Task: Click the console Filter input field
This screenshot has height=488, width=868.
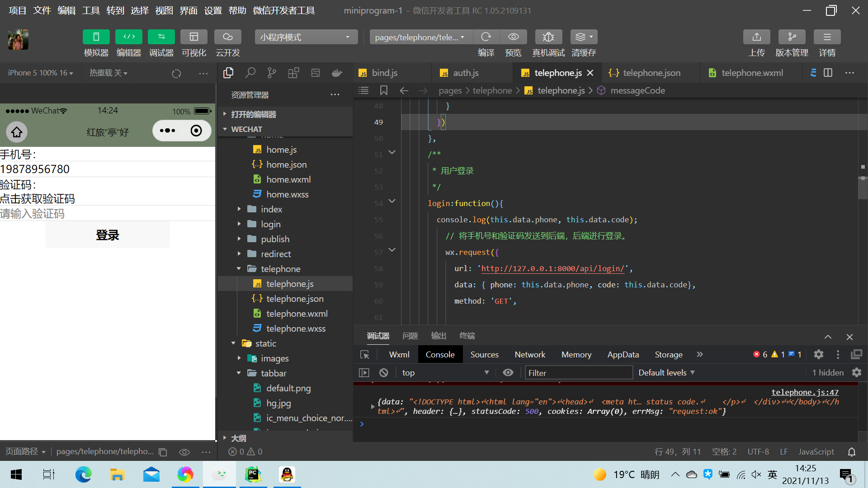Action: (x=578, y=373)
